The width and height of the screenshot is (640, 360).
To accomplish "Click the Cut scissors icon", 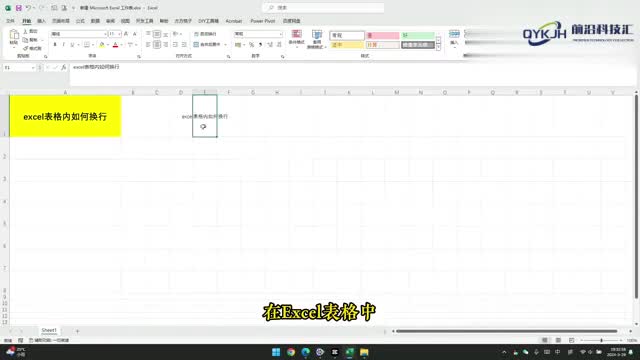I will coord(25,31).
